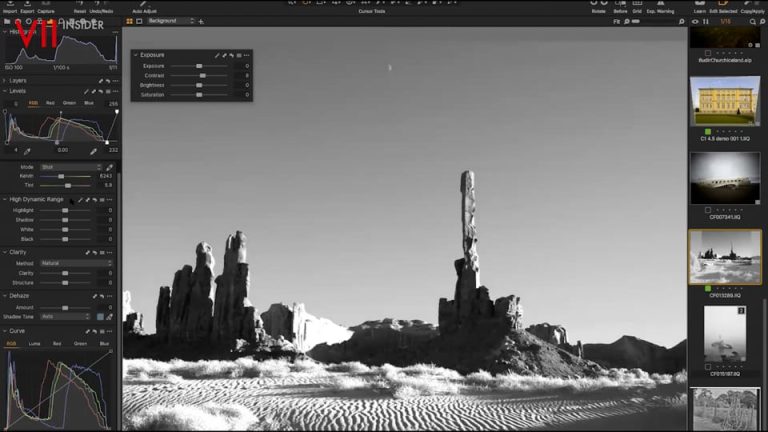Reset the Exposure panel adjustments
The width and height of the screenshot is (768, 432).
[232, 55]
